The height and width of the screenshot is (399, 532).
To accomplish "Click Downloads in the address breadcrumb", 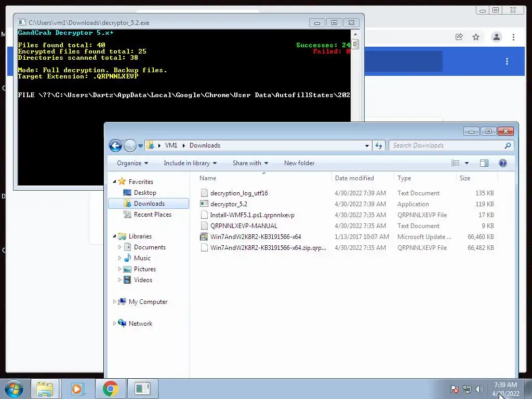I will click(x=205, y=145).
